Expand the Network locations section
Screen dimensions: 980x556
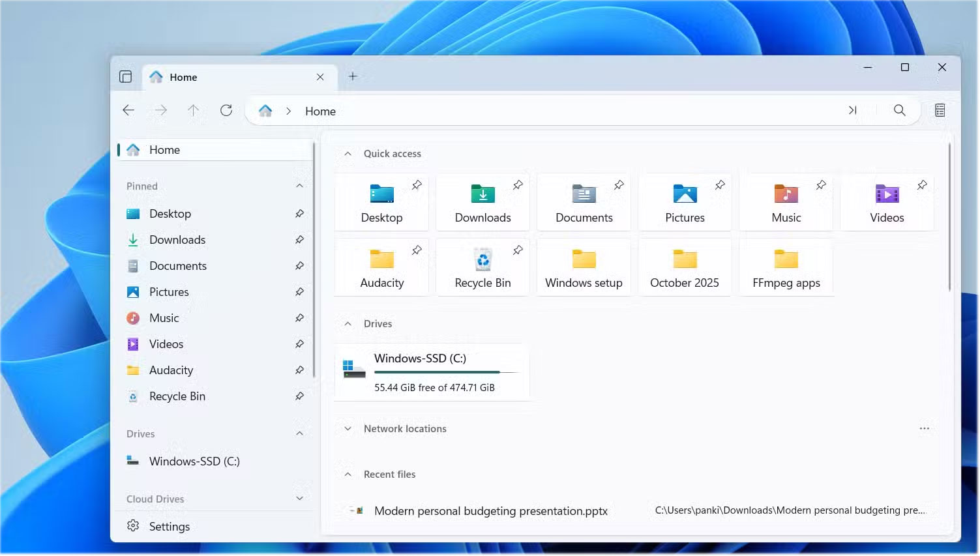click(347, 428)
